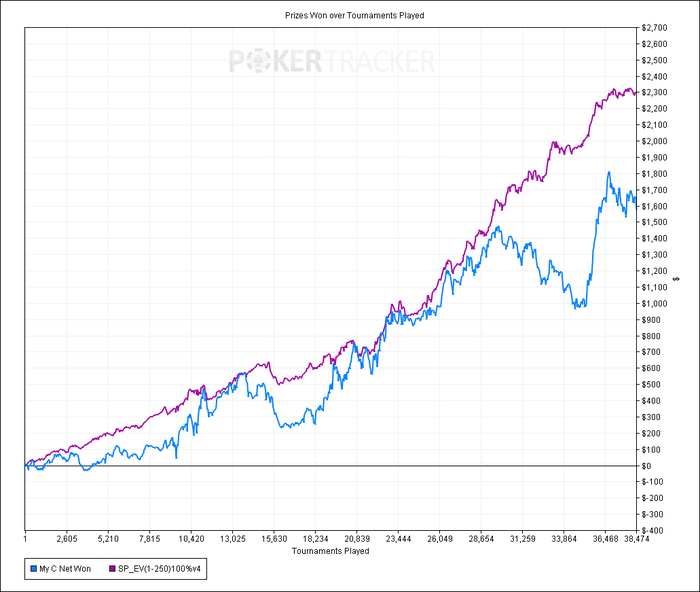Click the $-100 y-axis value
Image resolution: width=700 pixels, height=592 pixels.
(x=652, y=482)
